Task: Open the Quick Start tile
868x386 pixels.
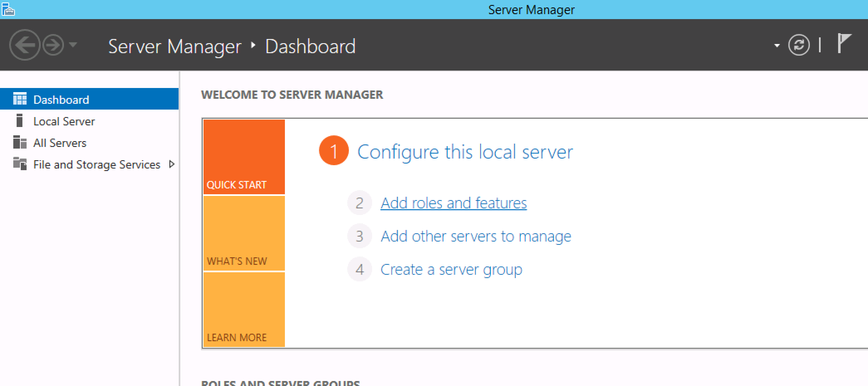Action: click(244, 157)
